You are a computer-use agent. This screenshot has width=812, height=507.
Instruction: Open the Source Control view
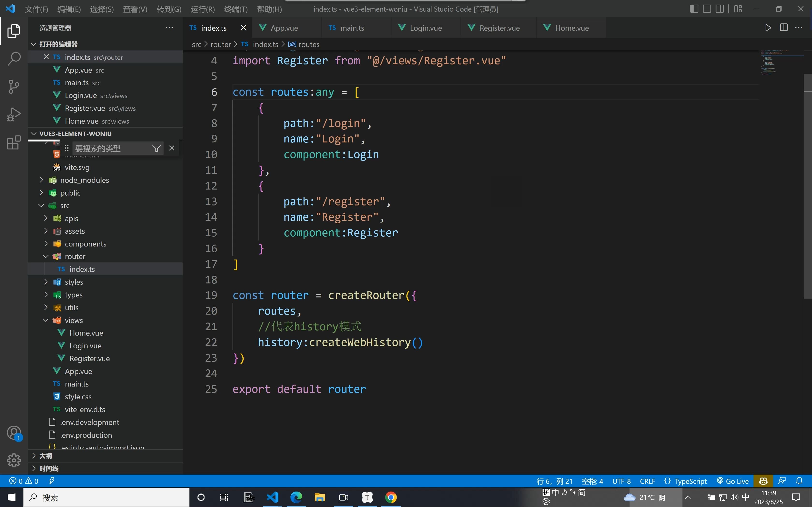pyautogui.click(x=14, y=87)
